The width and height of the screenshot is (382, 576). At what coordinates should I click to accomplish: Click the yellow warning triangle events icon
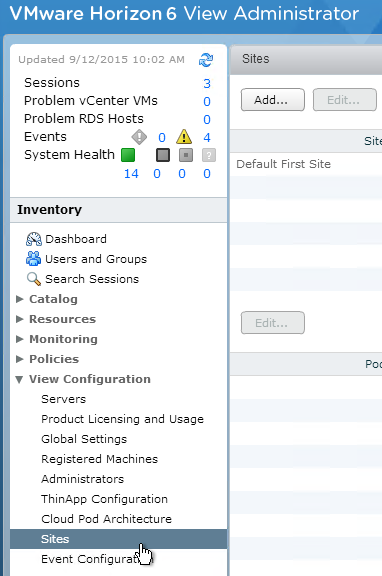tap(184, 137)
